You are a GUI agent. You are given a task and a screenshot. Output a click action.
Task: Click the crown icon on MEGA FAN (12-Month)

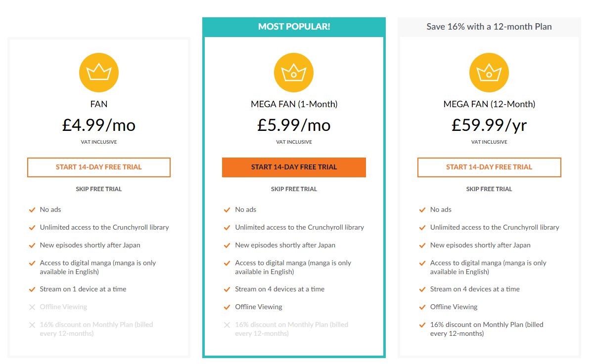coord(489,72)
